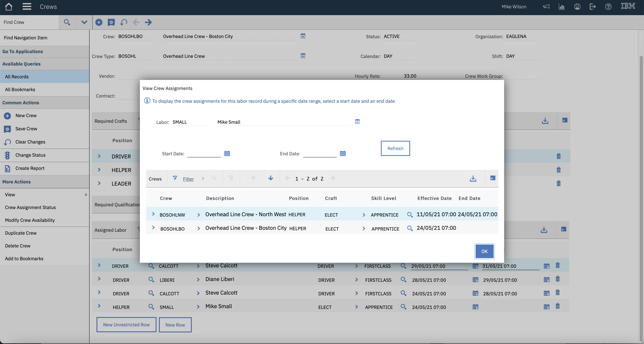Download the Crews table in dialog

[473, 179]
